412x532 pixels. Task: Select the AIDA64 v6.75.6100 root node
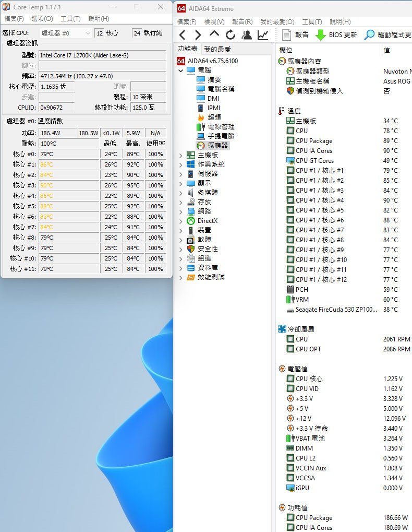pyautogui.click(x=208, y=61)
